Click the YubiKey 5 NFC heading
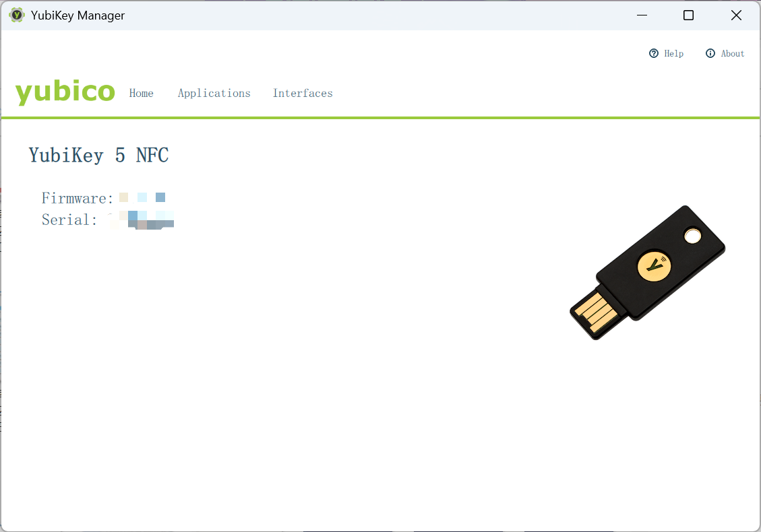Viewport: 761px width, 532px height. [x=98, y=155]
